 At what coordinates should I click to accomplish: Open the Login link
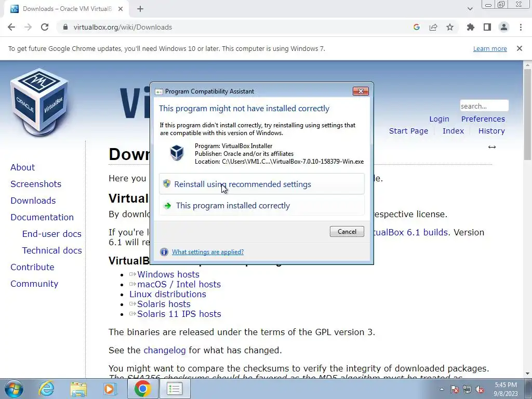point(439,119)
